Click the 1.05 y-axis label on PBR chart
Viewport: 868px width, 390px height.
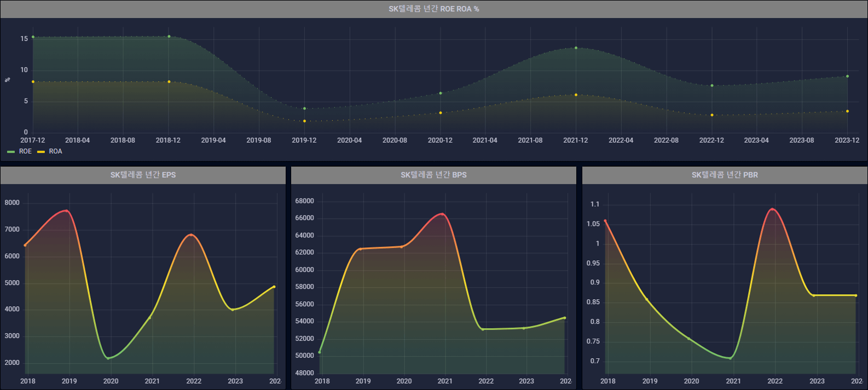(x=593, y=224)
